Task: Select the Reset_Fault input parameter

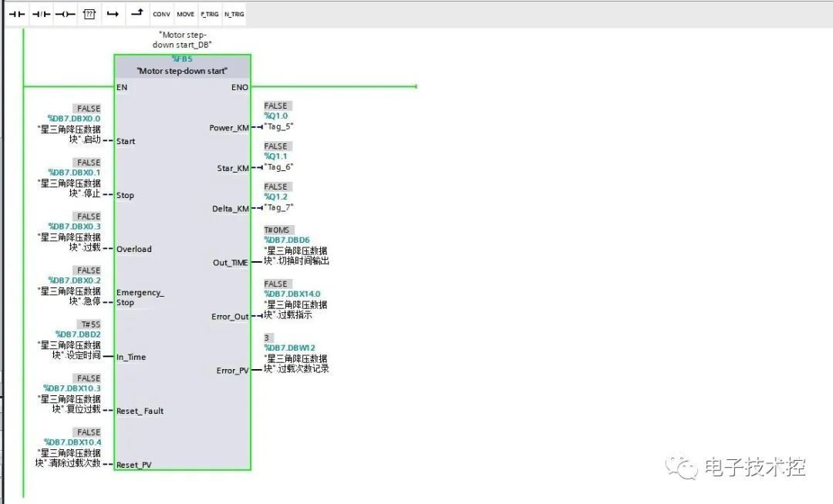Action: (140, 411)
